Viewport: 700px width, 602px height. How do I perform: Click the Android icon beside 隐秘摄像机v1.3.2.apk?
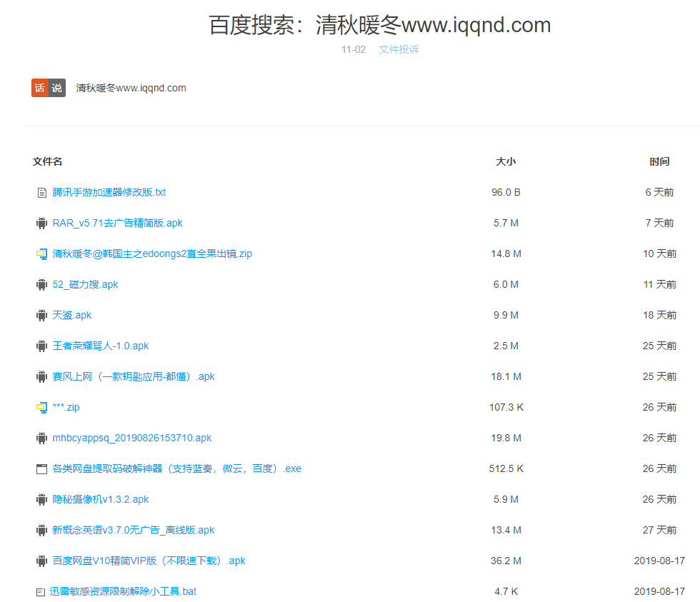41,500
